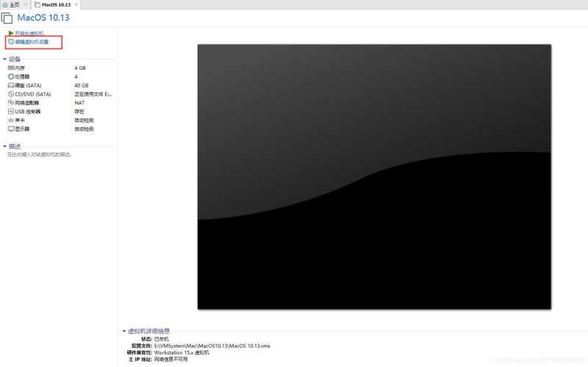This screenshot has width=588, height=367.
Task: Click the VM icon beside the MacOS 10.13 title
Action: tap(7, 18)
